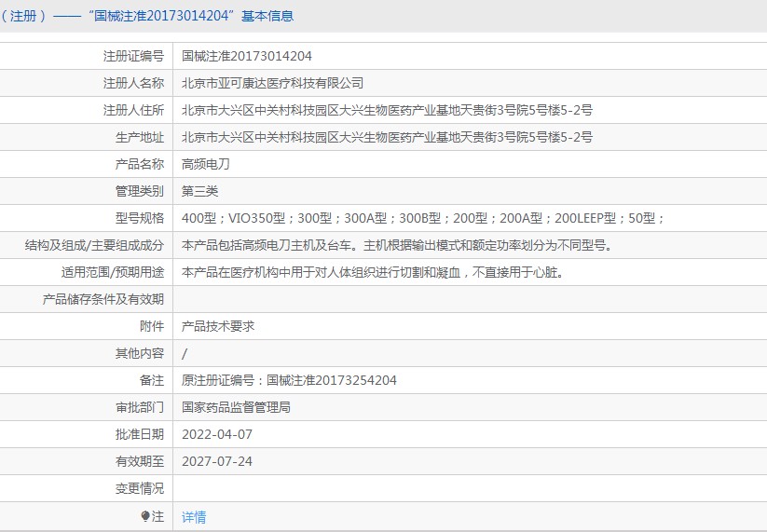Select attachment value 产品技术要求

[x=218, y=326]
